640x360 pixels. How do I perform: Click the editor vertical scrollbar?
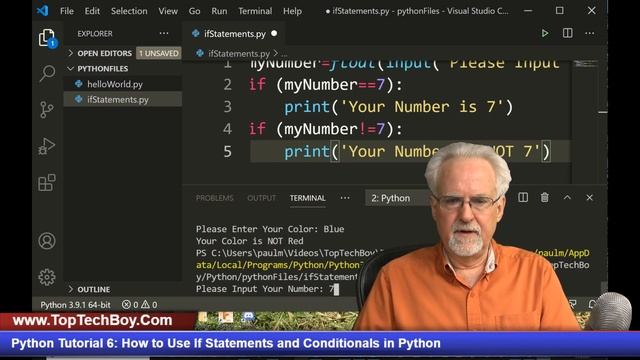click(x=603, y=122)
